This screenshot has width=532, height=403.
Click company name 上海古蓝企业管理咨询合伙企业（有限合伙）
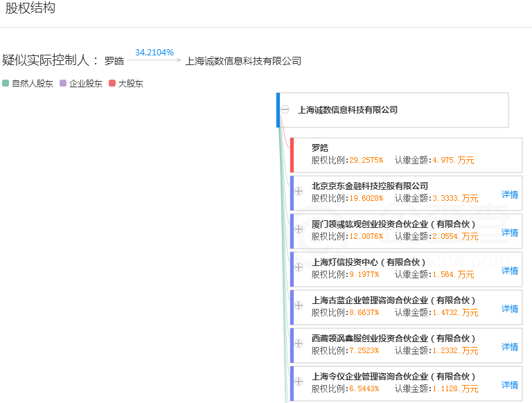393,300
